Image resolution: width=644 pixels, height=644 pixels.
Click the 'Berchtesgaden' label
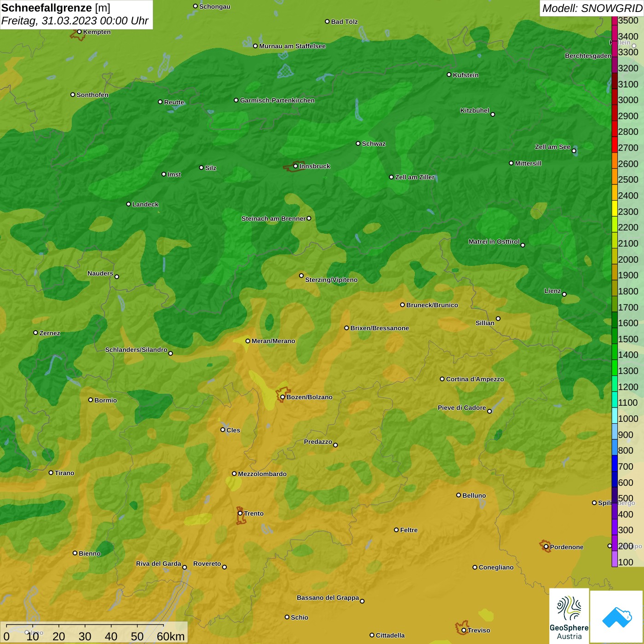click(588, 56)
